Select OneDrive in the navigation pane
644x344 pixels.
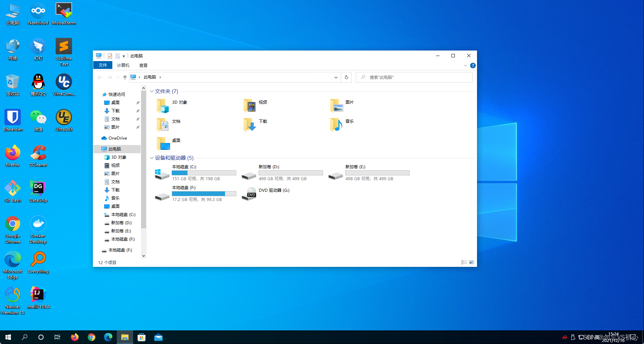click(x=117, y=138)
